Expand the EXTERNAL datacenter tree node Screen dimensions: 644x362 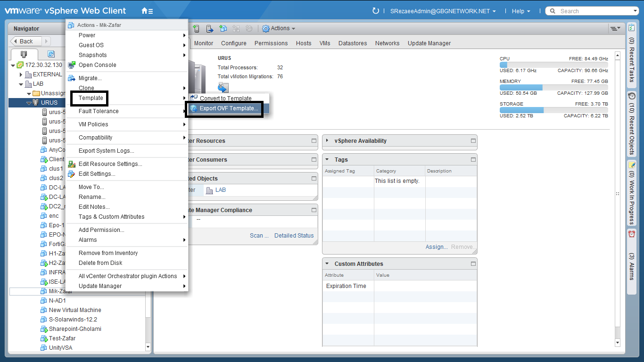tap(21, 74)
